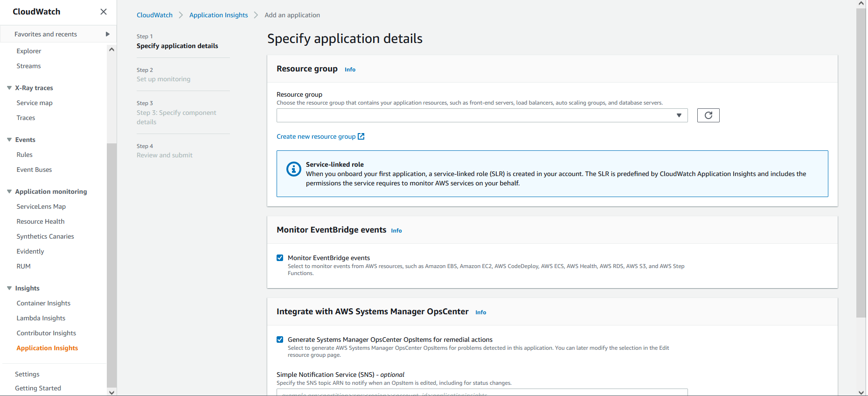This screenshot has height=396, width=868.
Task: Uncheck Generate Systems Manager OpsCenter OpsItems checkbox
Action: [280, 339]
